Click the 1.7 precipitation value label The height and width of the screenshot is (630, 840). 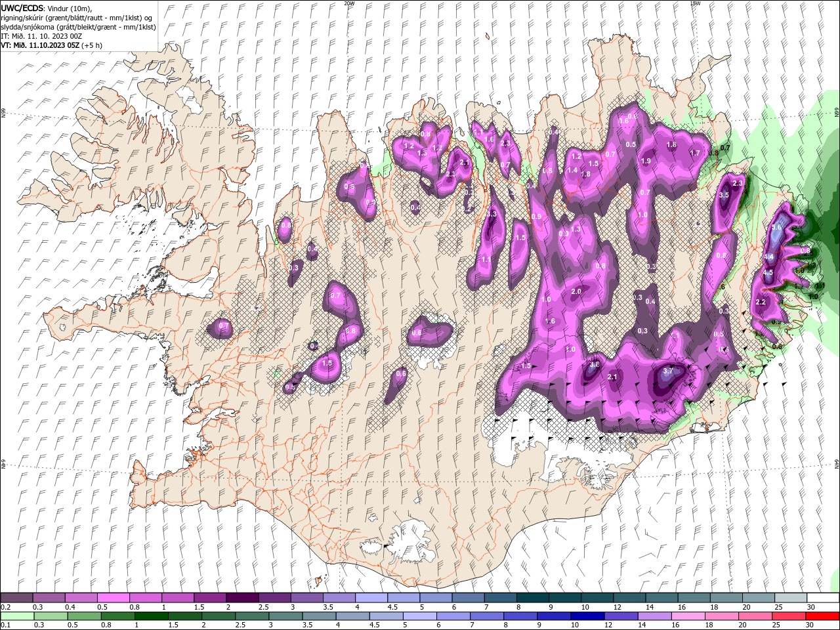[x=695, y=153]
